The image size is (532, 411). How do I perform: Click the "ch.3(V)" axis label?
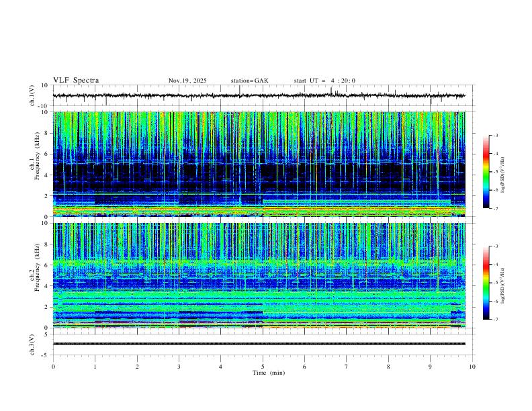click(x=32, y=345)
